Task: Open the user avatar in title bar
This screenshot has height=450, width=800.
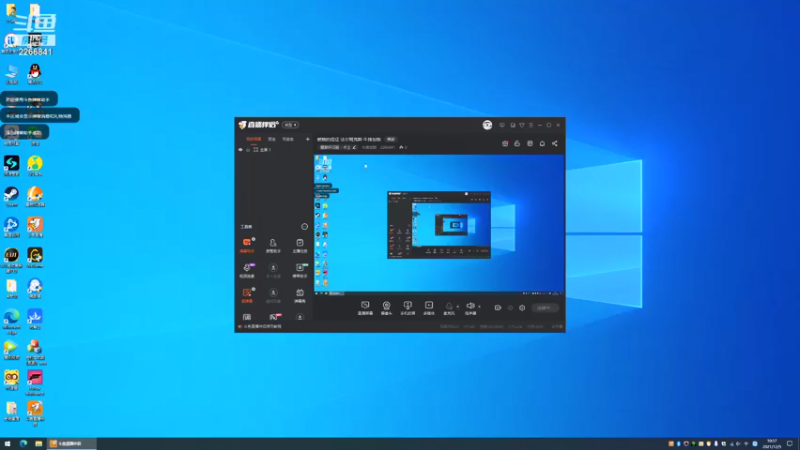Action: (x=487, y=125)
